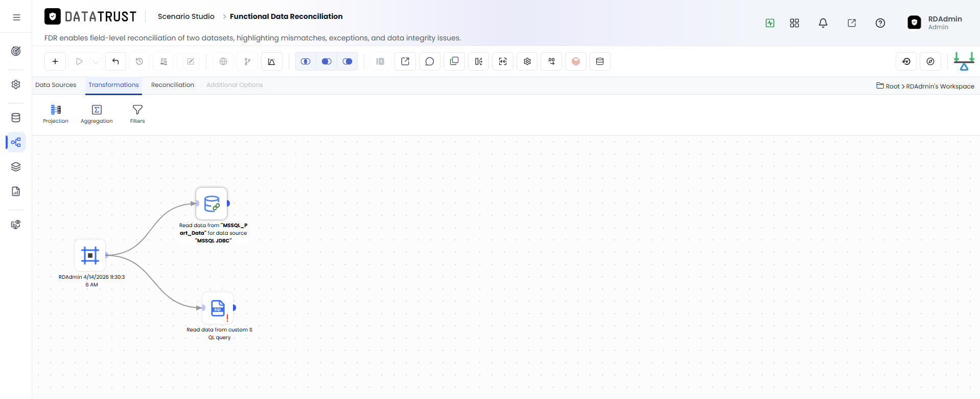This screenshot has width=980, height=399.
Task: Click the globe toolbar icon
Action: pyautogui.click(x=223, y=61)
